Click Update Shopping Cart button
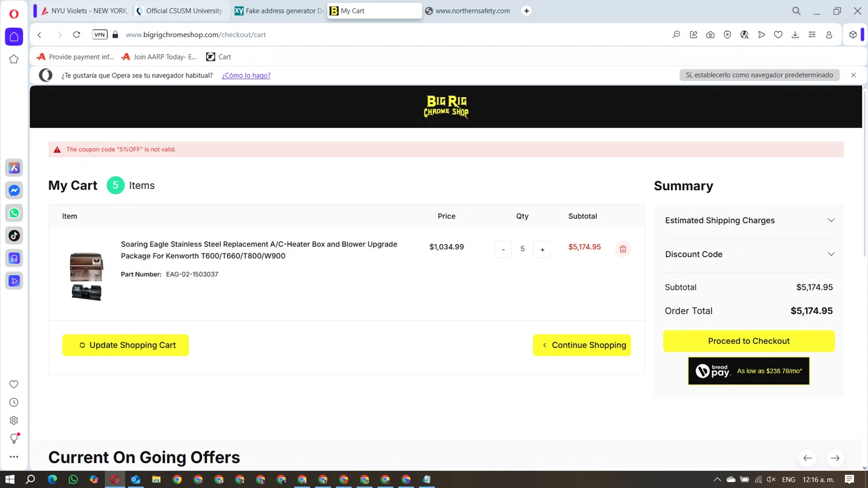The width and height of the screenshot is (868, 488). 126,345
